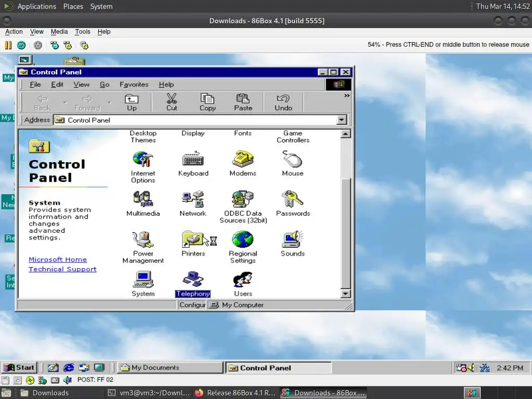Open the Forward button history dropdown arrow
532x399 pixels.
tap(109, 102)
